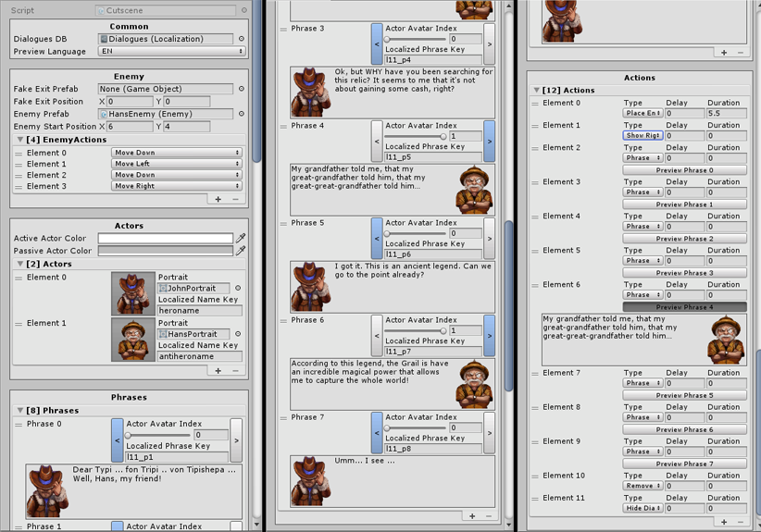
Task: Click the Enemy Start Position X field
Action: (130, 127)
